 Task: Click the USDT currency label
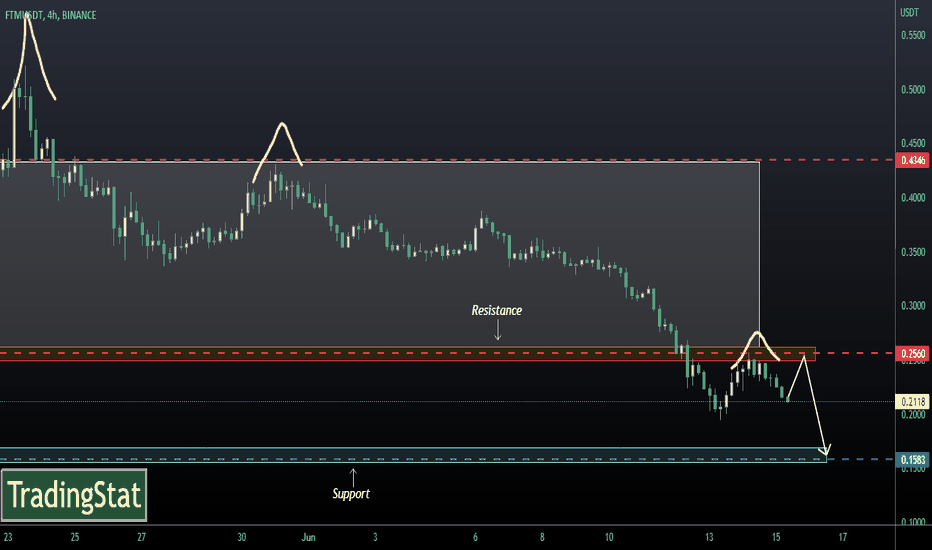[x=909, y=12]
